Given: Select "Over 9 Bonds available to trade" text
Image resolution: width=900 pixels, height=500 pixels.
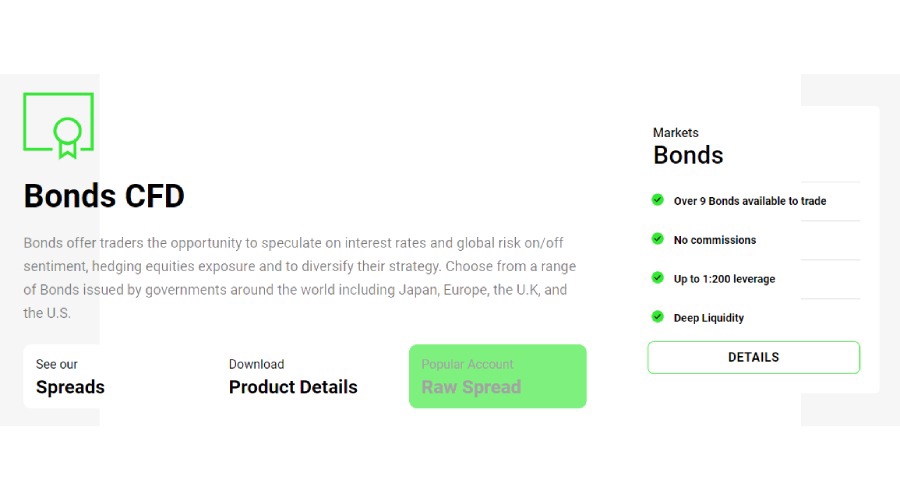Looking at the screenshot, I should pos(750,201).
